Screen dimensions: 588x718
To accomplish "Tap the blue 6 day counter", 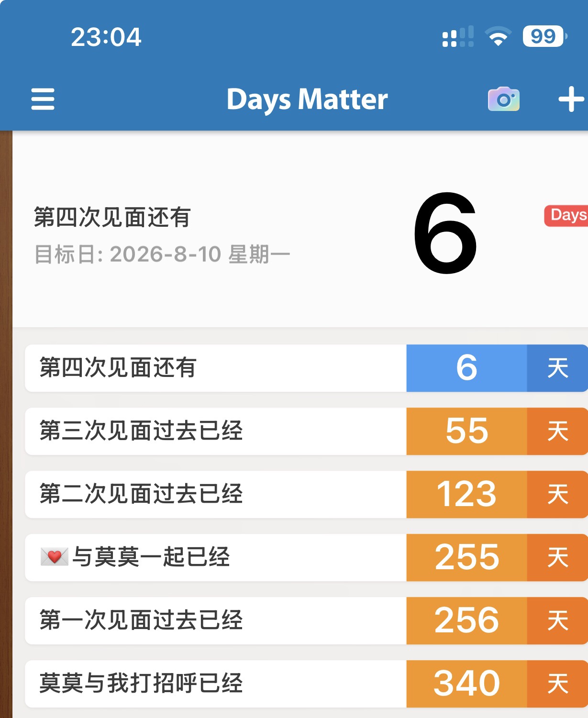I will [x=466, y=368].
